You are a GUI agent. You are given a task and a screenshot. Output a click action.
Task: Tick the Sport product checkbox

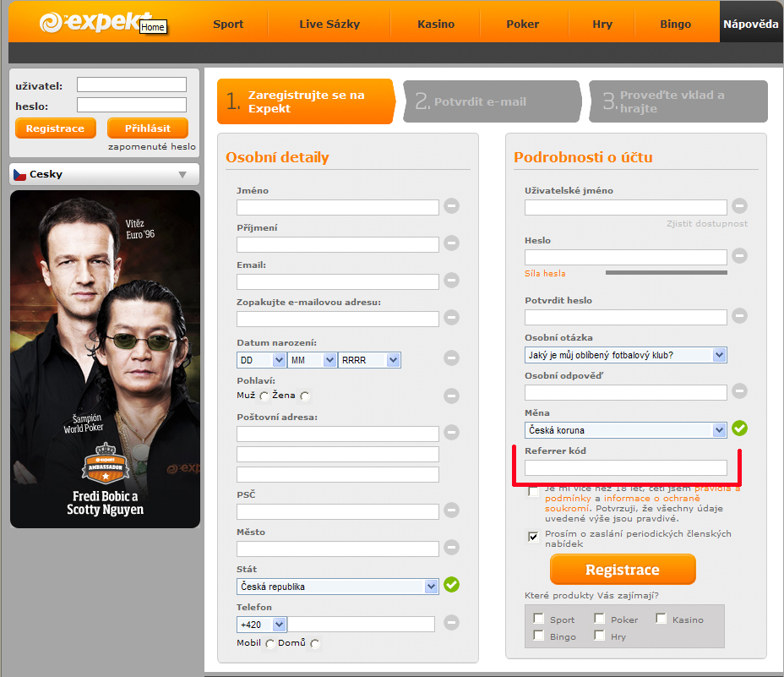(x=538, y=619)
